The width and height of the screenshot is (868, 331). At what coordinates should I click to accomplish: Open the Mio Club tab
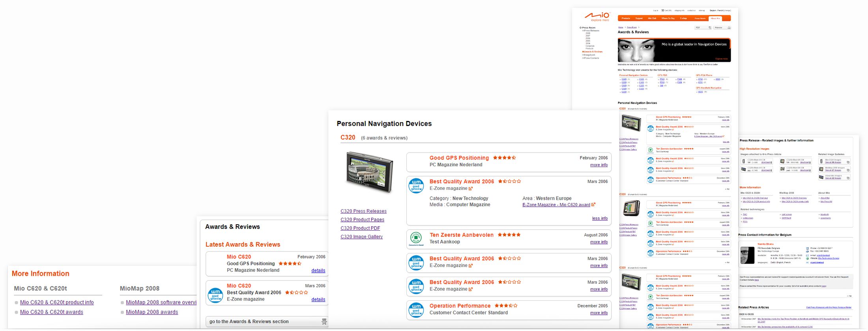pyautogui.click(x=652, y=19)
